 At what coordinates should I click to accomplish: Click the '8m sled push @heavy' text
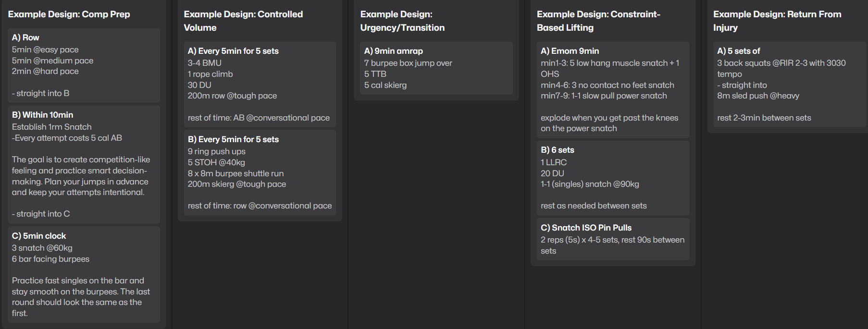click(x=758, y=96)
